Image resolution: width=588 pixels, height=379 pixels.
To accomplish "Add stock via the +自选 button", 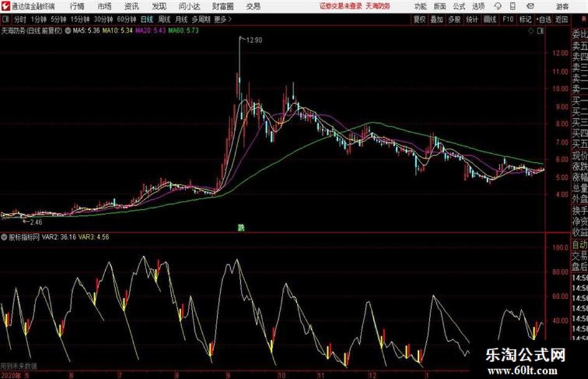I will tap(544, 19).
